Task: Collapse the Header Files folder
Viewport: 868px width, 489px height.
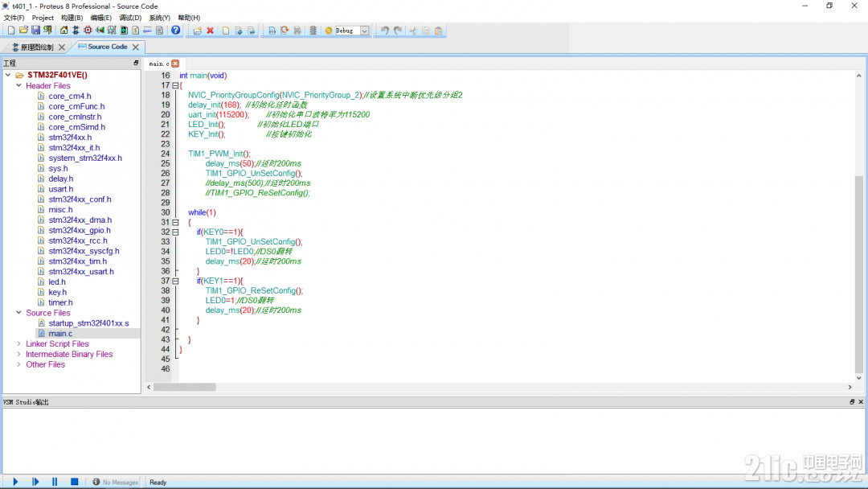Action: tap(18, 85)
